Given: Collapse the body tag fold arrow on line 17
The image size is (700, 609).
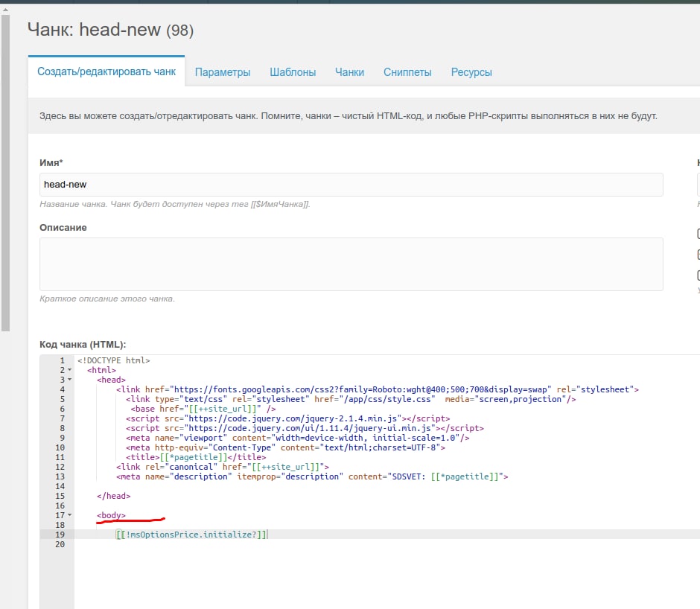Looking at the screenshot, I should click(x=70, y=515).
